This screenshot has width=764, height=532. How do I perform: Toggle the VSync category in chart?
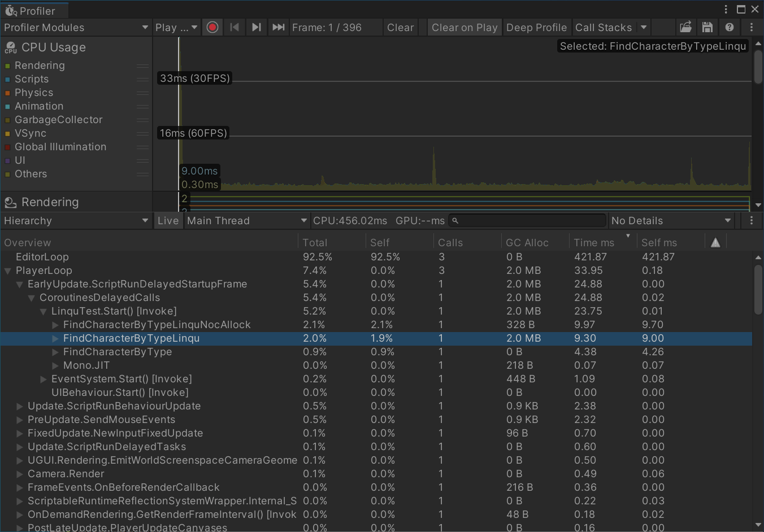coord(7,134)
